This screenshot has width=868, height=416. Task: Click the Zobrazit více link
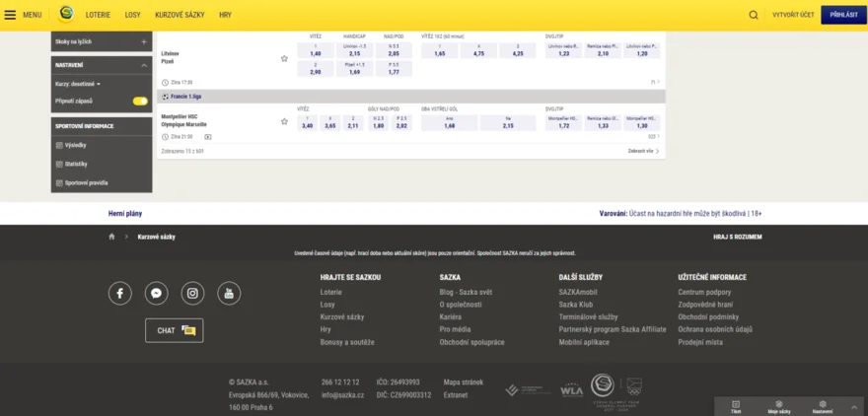pyautogui.click(x=644, y=151)
